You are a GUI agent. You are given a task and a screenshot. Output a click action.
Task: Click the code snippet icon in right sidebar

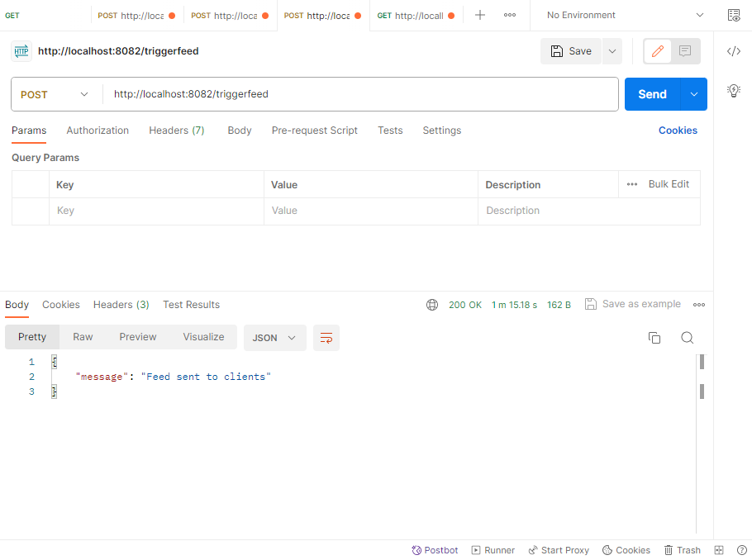[x=733, y=51]
